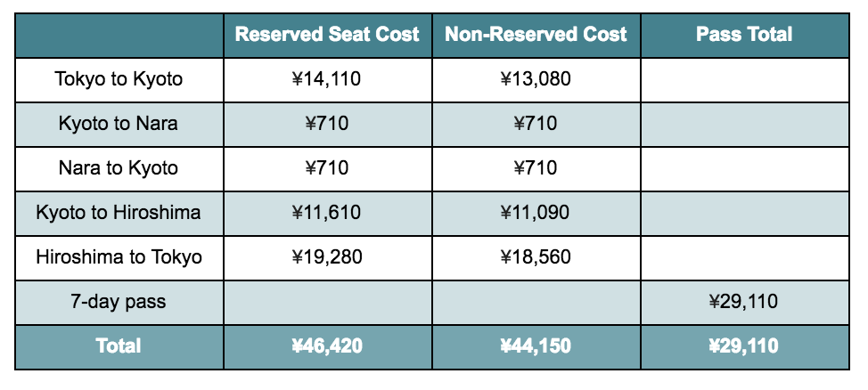Select the Pass Total header cell
Image resolution: width=868 pixels, height=390 pixels.
tap(745, 36)
